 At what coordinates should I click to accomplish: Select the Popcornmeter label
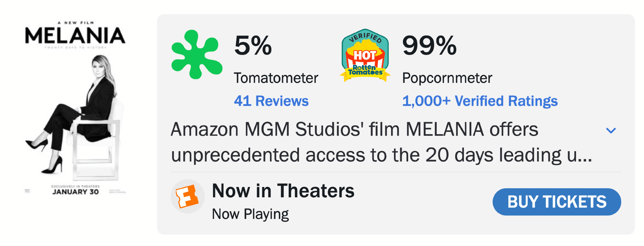click(447, 78)
